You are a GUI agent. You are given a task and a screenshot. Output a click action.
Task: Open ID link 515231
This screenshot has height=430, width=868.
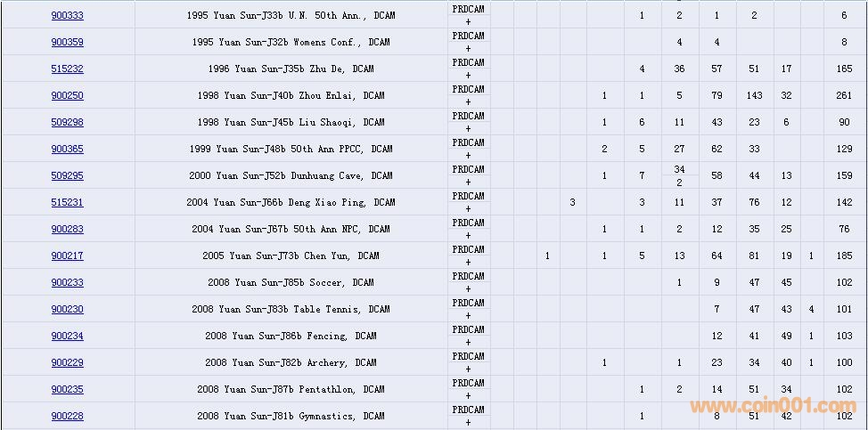coord(67,202)
